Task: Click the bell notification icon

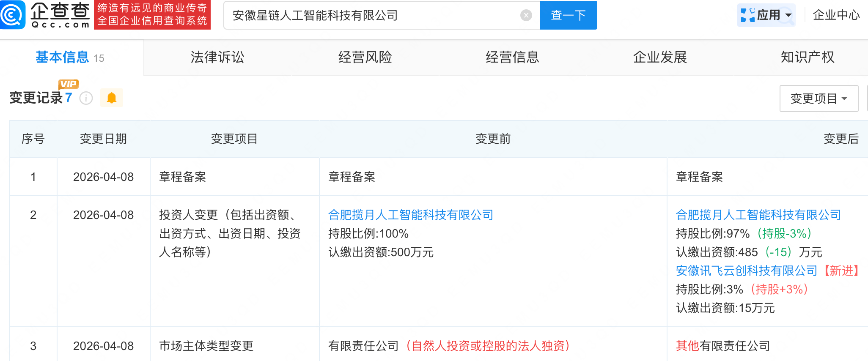Action: [x=112, y=98]
